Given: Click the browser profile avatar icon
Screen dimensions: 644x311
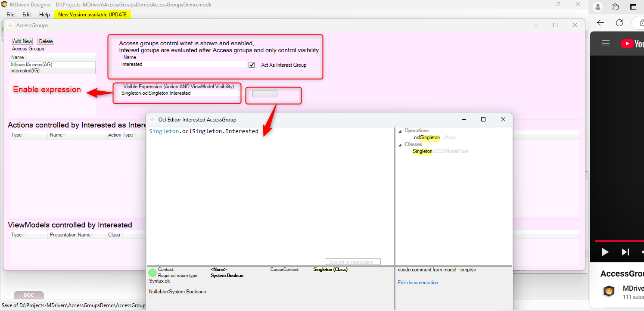Looking at the screenshot, I should pos(597,7).
